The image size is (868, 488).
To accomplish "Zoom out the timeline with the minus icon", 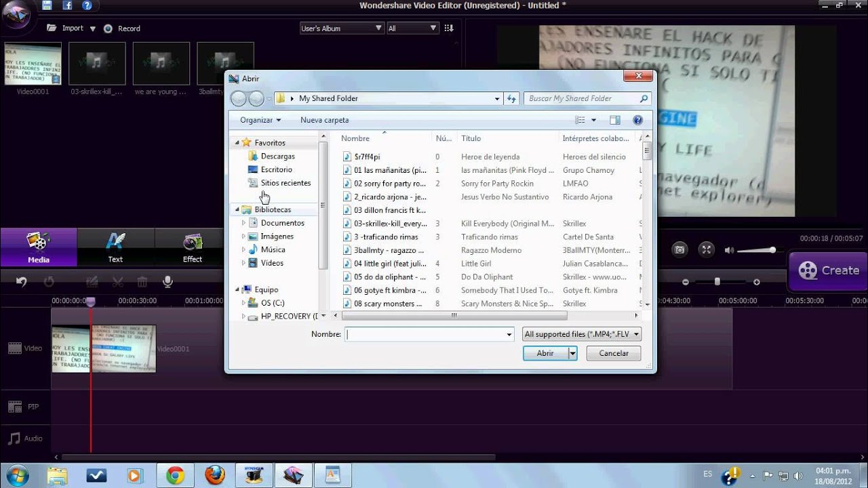I will [686, 282].
